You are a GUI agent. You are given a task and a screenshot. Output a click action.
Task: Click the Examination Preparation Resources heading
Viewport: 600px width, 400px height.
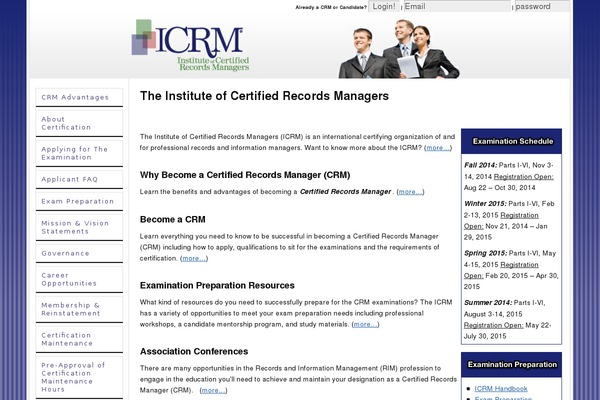(x=217, y=286)
